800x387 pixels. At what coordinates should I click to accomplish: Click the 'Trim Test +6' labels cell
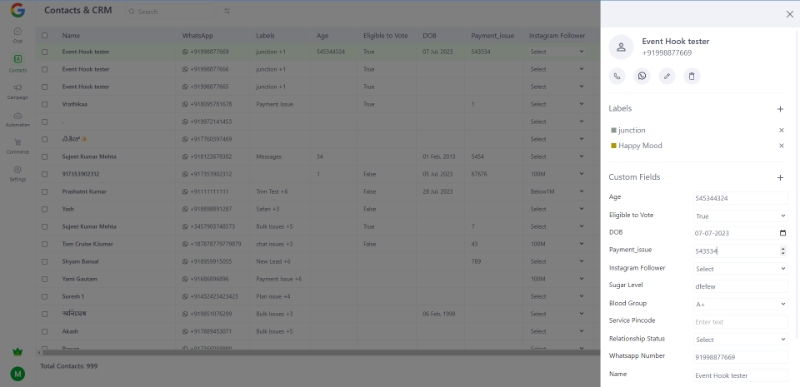point(272,192)
